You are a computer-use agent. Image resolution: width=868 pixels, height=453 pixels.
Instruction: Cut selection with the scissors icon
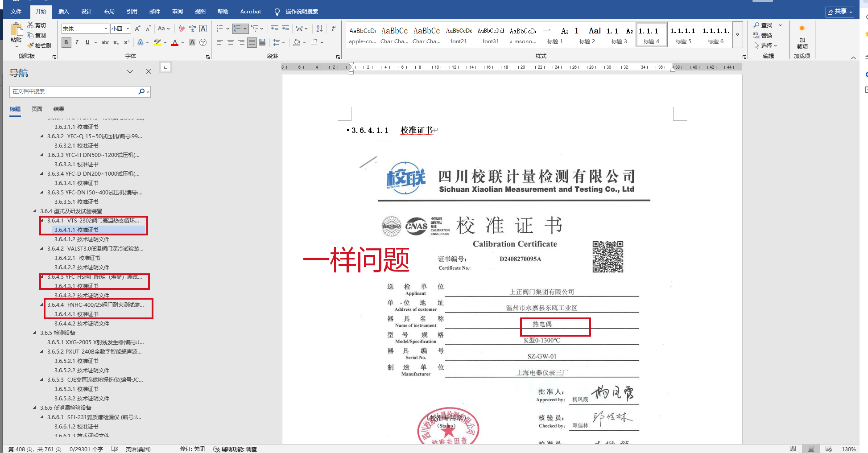[x=30, y=25]
